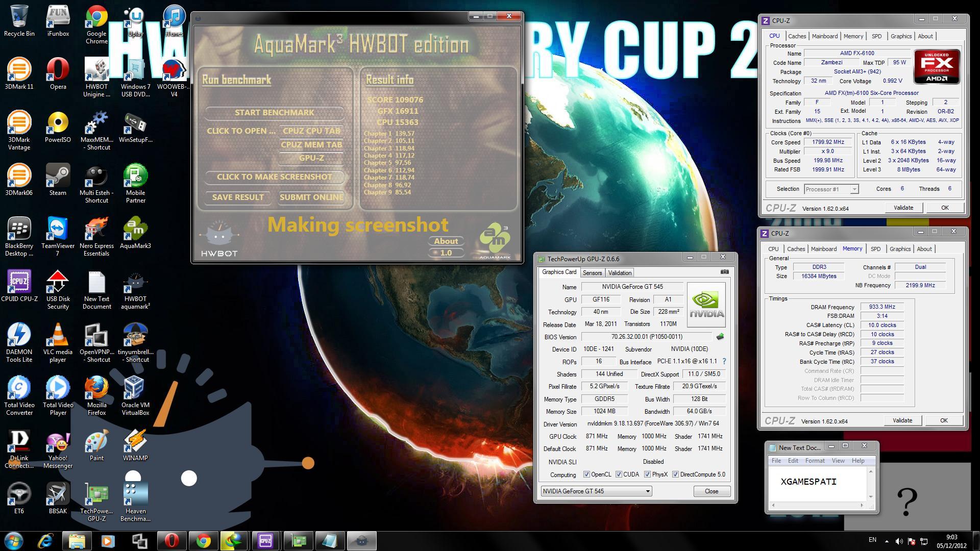Select the Steam desktop icon
This screenshot has height=551, width=980.
58,180
